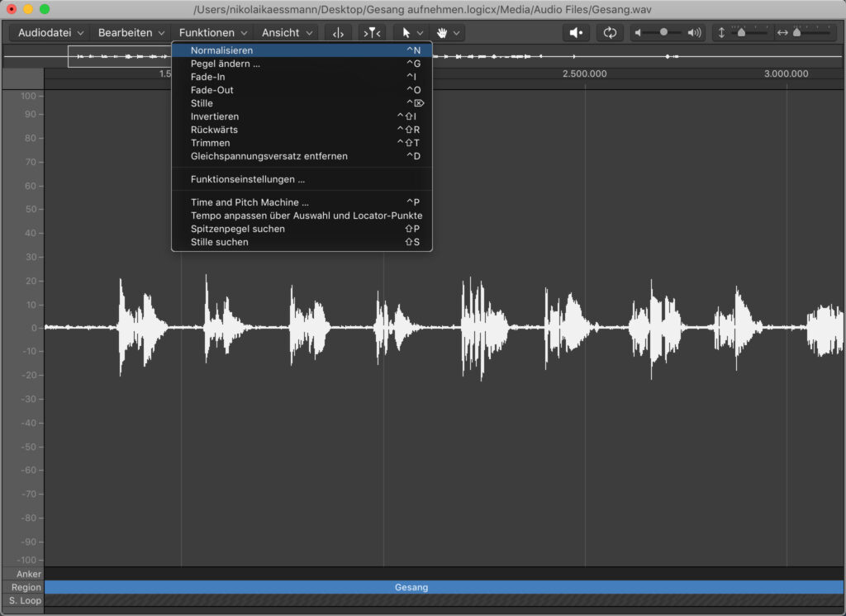Choose Stille from the menu
Screen dimensions: 846x616
302,103
